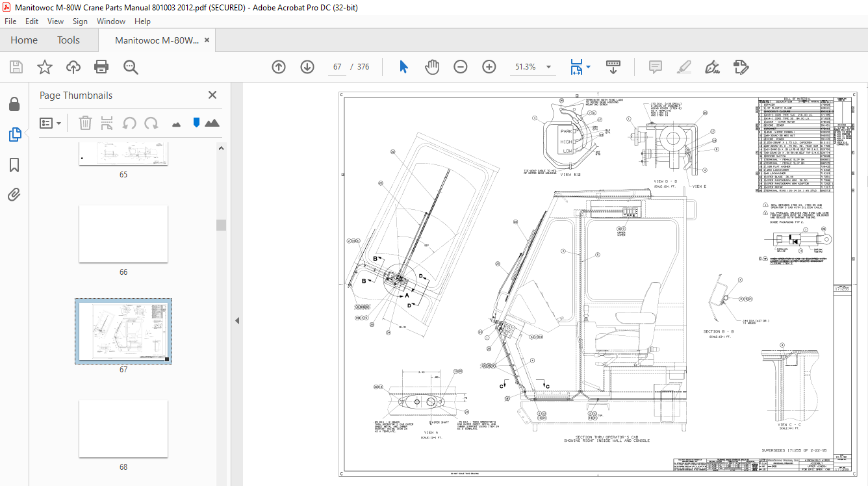Click the thumbnails panel scrollbar thumb
This screenshot has height=486, width=868.
click(x=222, y=225)
